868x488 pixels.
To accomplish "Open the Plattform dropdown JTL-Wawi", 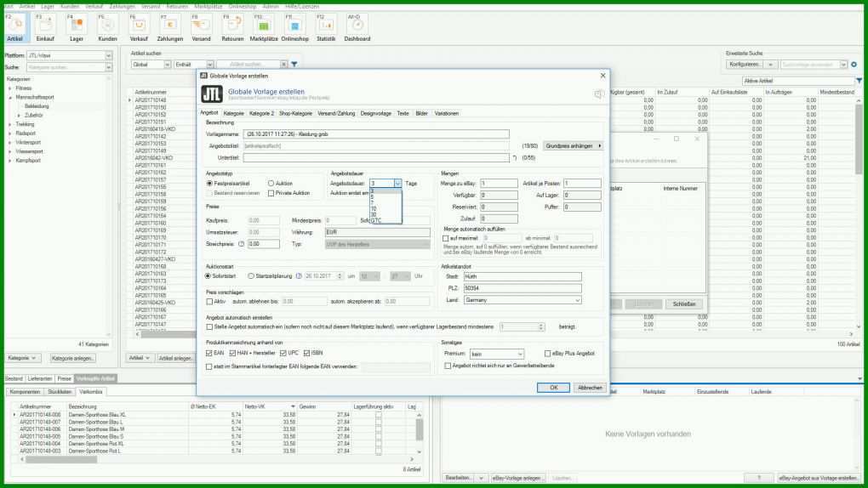I will [108, 56].
